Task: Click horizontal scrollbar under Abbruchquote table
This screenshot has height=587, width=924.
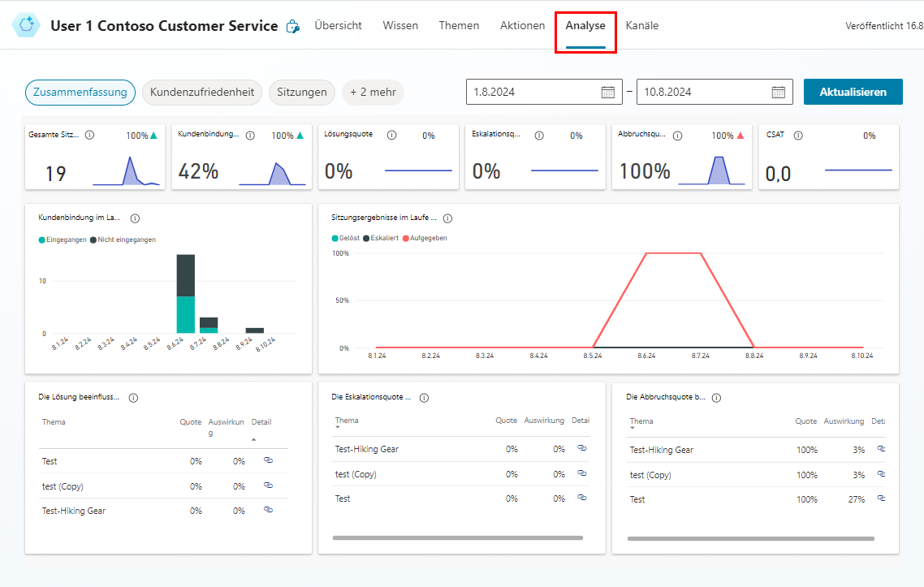Action: point(750,538)
